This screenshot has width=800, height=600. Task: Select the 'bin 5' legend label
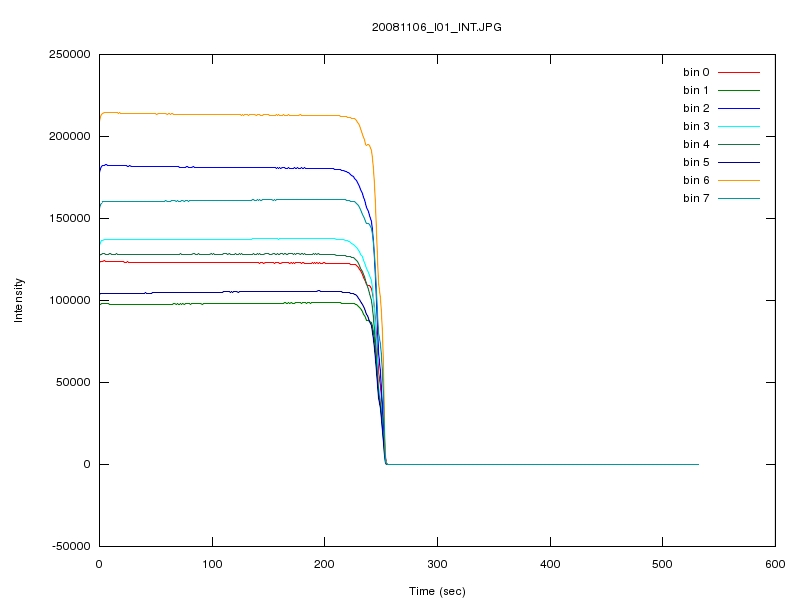696,162
